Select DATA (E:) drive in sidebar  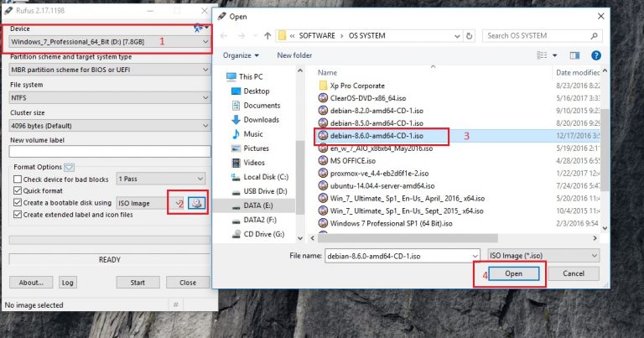(252, 205)
